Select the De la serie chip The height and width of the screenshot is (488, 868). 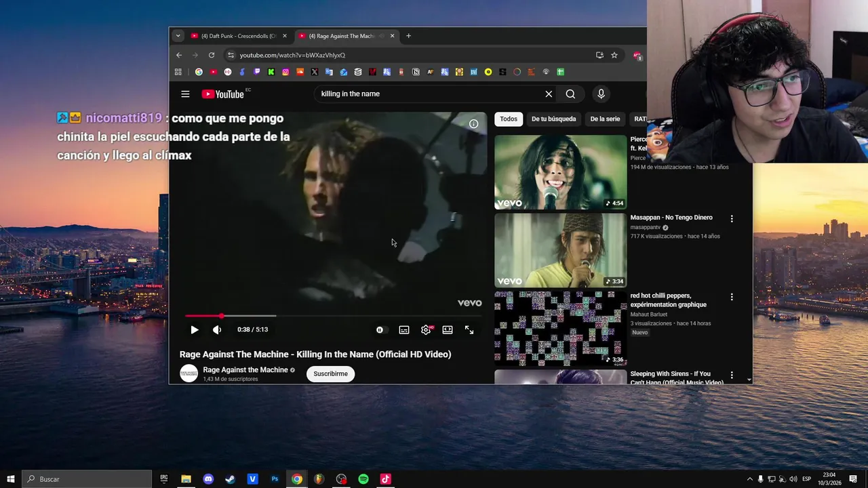coord(605,119)
